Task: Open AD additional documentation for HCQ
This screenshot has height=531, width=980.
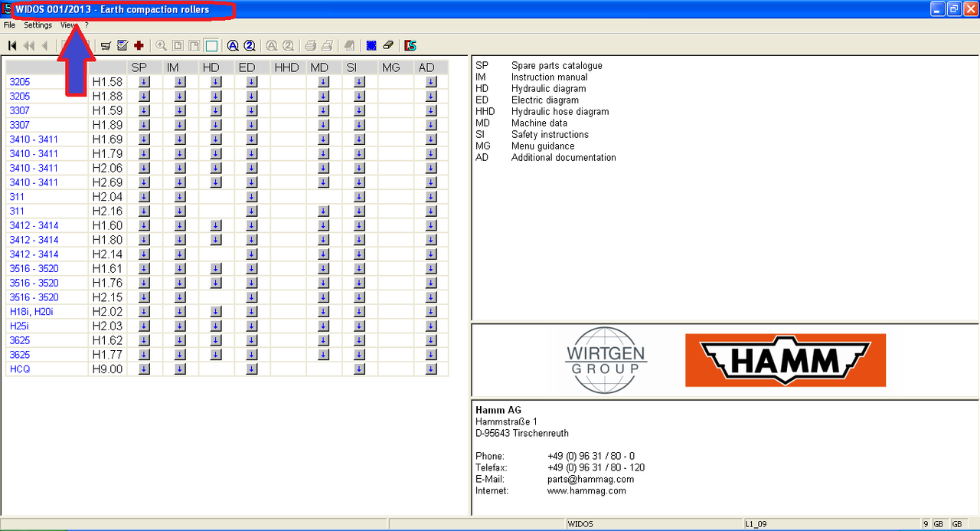Action: tap(431, 369)
